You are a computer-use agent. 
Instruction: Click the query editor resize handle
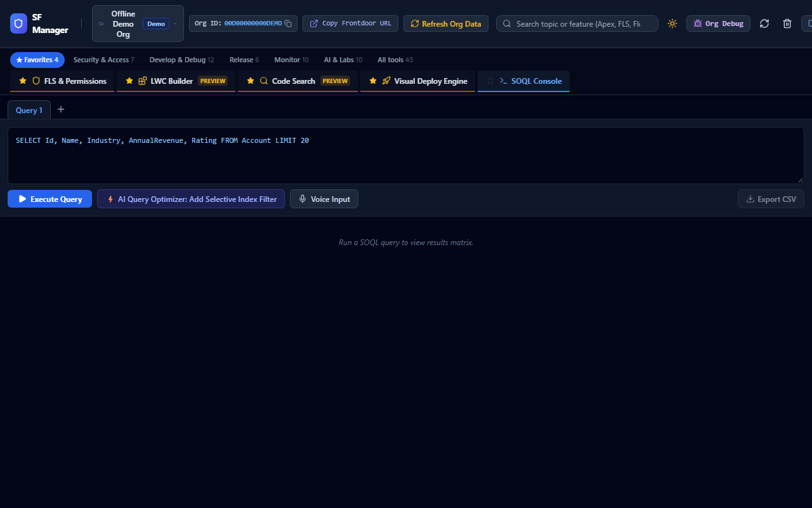coord(801,180)
